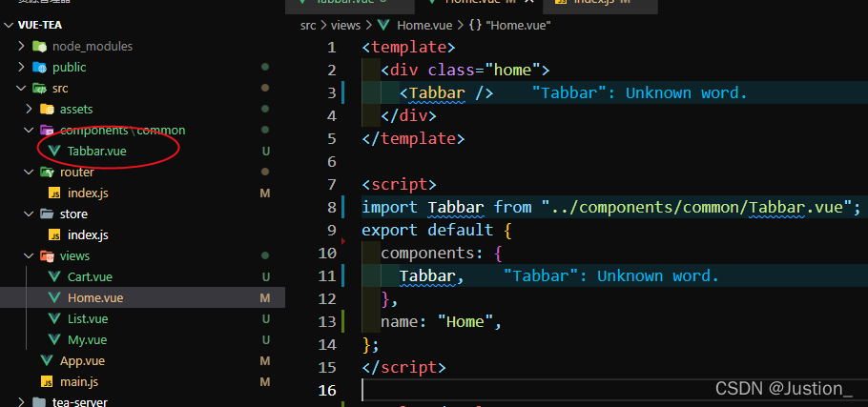The width and height of the screenshot is (868, 407).
Task: Expand the public folder chevron
Action: [x=21, y=67]
